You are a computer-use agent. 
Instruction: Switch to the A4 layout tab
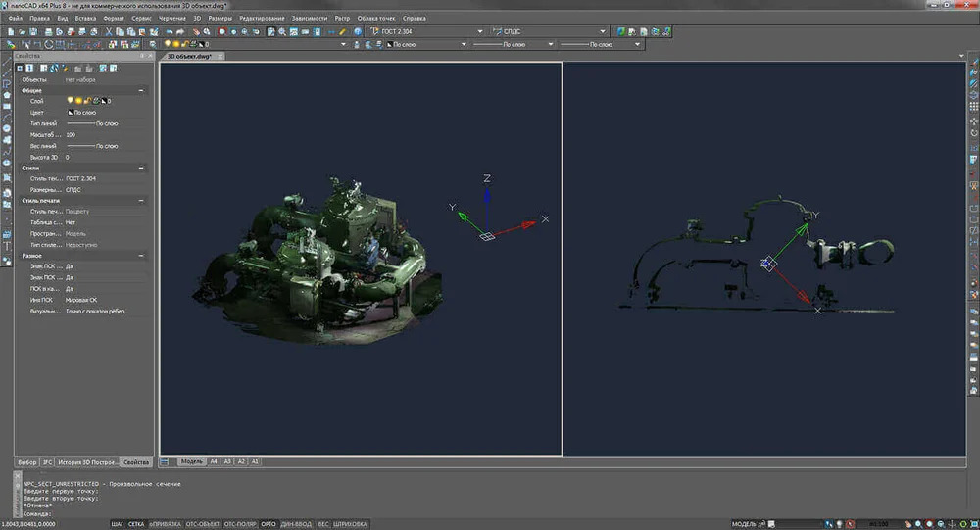pyautogui.click(x=214, y=460)
